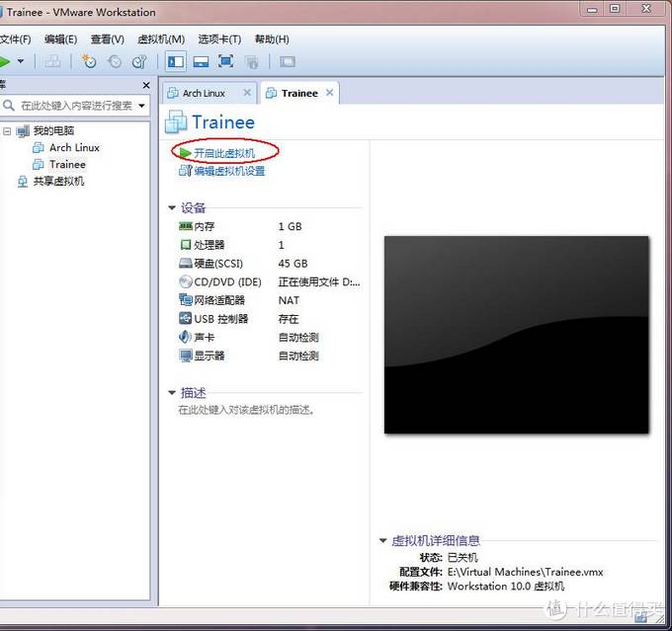
Task: Select Trainee in the library tree
Action: 68,165
